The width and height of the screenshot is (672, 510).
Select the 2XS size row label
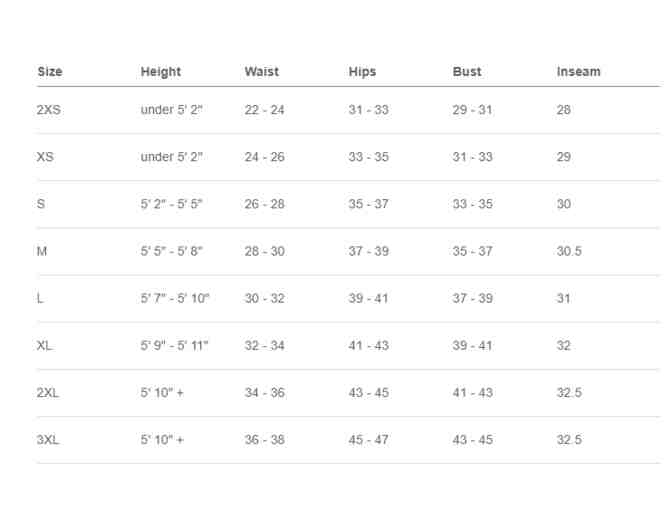(49, 110)
